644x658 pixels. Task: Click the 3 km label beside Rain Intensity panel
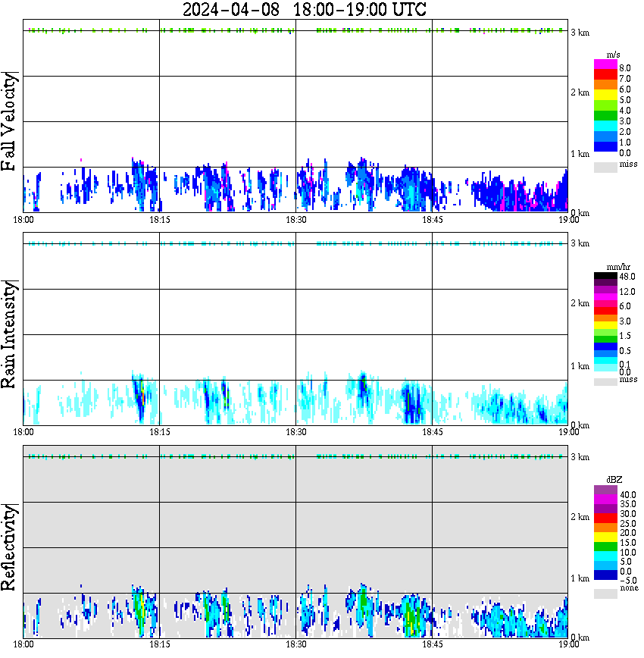point(580,243)
